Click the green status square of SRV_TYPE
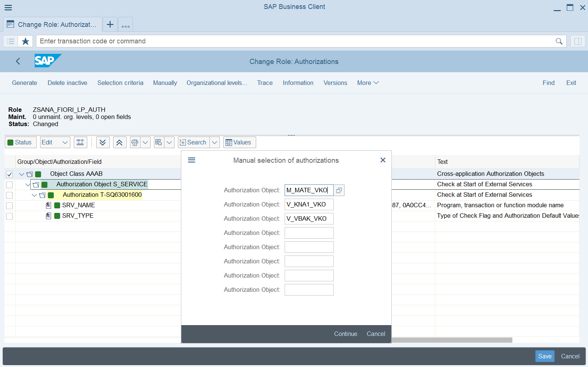Screen dimensions: 588x367 [x=57, y=216]
